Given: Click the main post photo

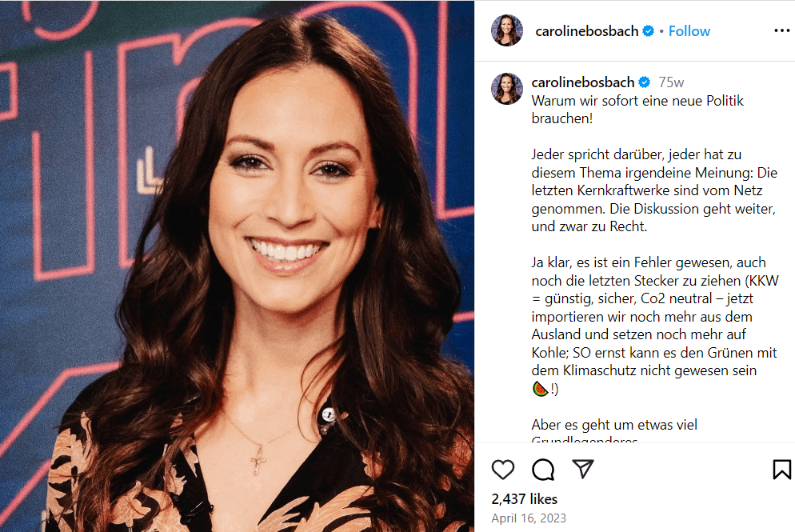Looking at the screenshot, I should click(237, 266).
